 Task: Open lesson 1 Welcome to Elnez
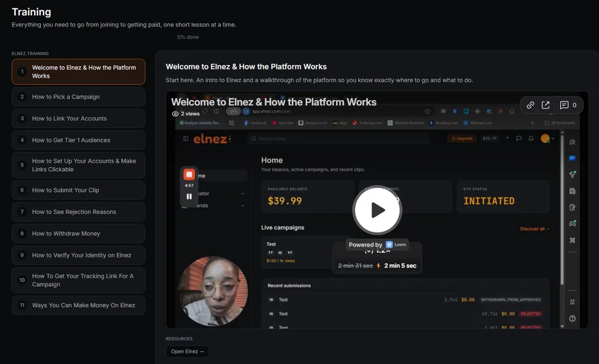[78, 72]
